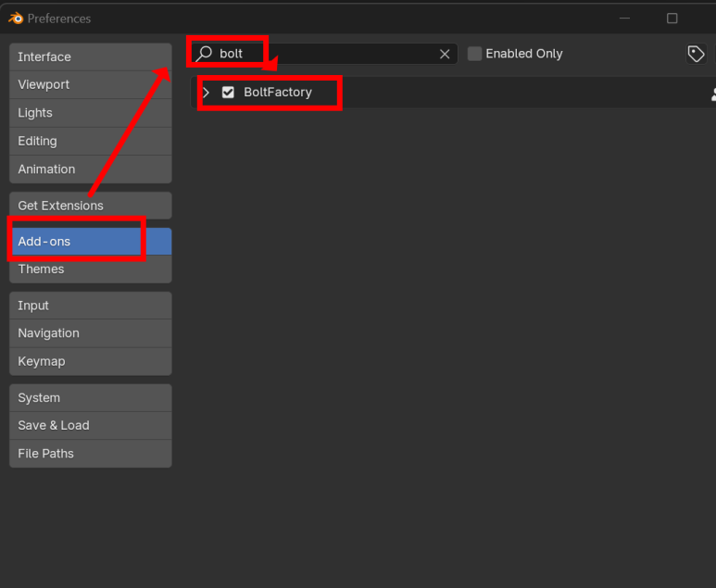Viewport: 716px width, 588px height.
Task: Open the Themes preferences
Action: (91, 269)
